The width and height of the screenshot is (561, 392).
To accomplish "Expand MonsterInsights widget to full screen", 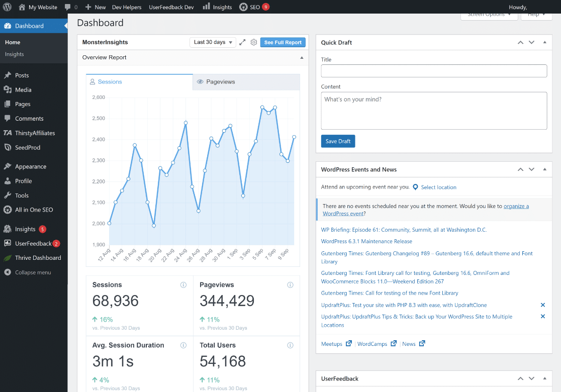I will pyautogui.click(x=242, y=42).
